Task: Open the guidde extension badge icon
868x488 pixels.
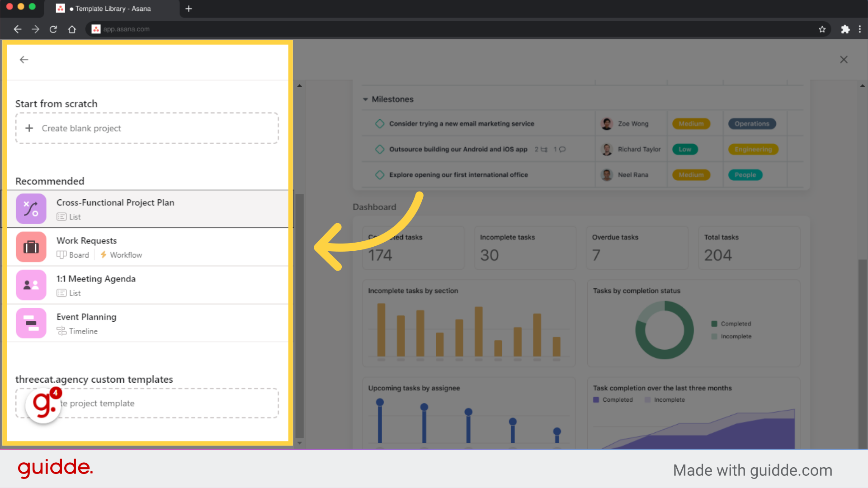Action: (x=43, y=405)
